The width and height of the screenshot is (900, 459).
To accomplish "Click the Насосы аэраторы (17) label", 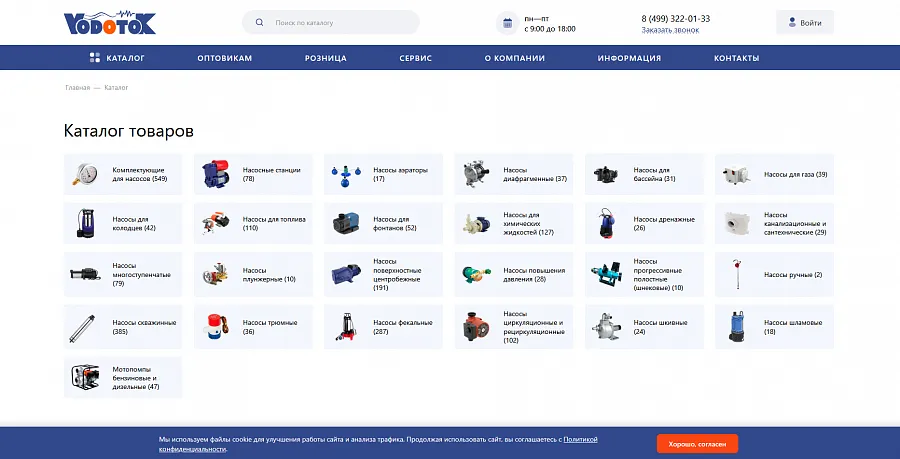I will click(x=401, y=174).
